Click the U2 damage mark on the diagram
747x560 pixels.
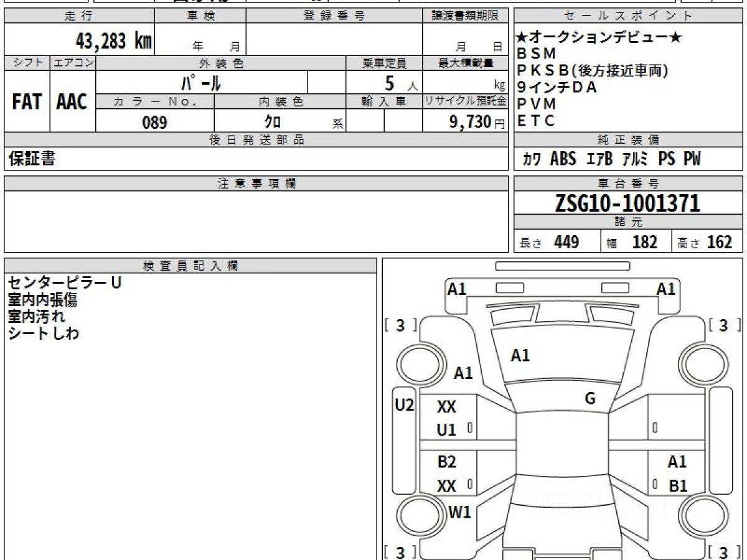[405, 406]
